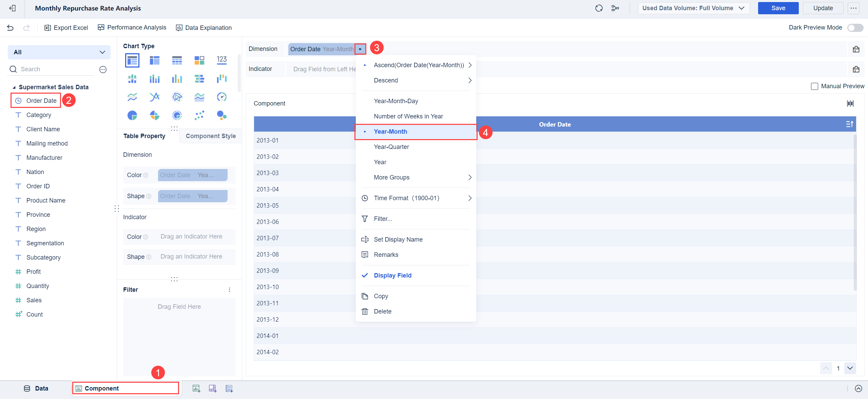Open the Export Excel tool
This screenshot has width=868, height=399.
66,28
